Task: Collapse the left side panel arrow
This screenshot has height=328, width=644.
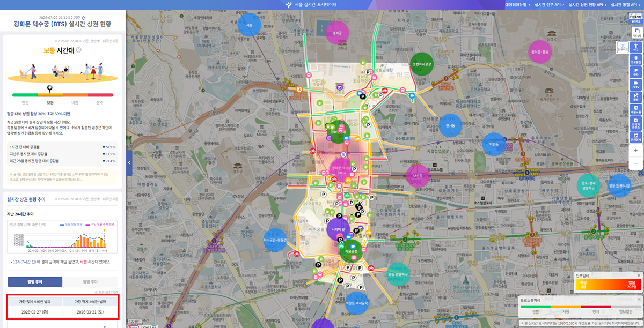Action: [129, 163]
